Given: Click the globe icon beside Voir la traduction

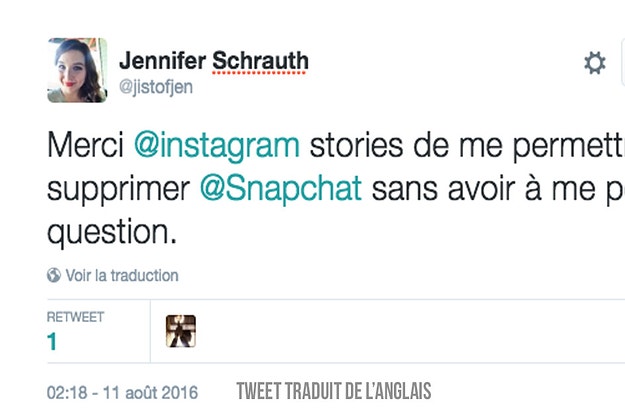Looking at the screenshot, I should [x=54, y=275].
